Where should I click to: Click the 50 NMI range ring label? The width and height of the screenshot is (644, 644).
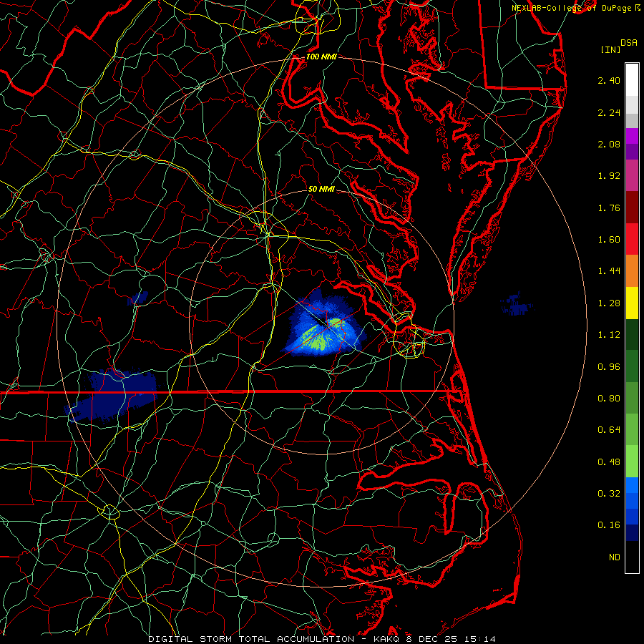321,189
